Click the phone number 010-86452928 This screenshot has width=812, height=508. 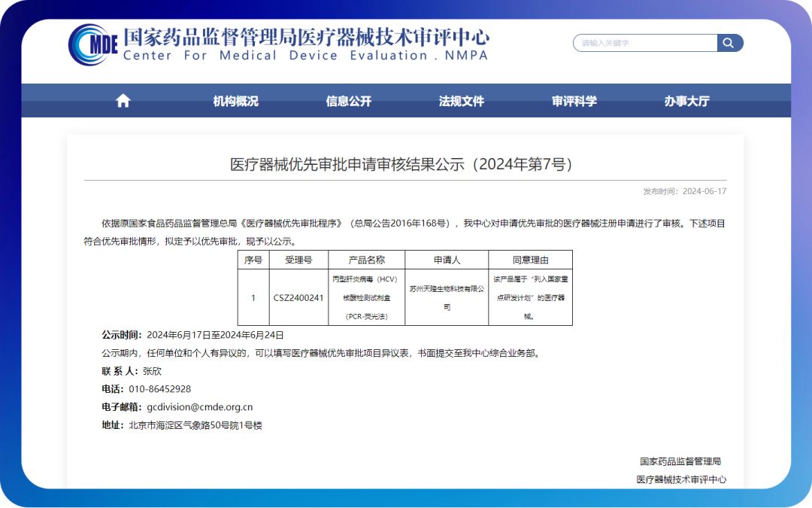click(x=159, y=389)
